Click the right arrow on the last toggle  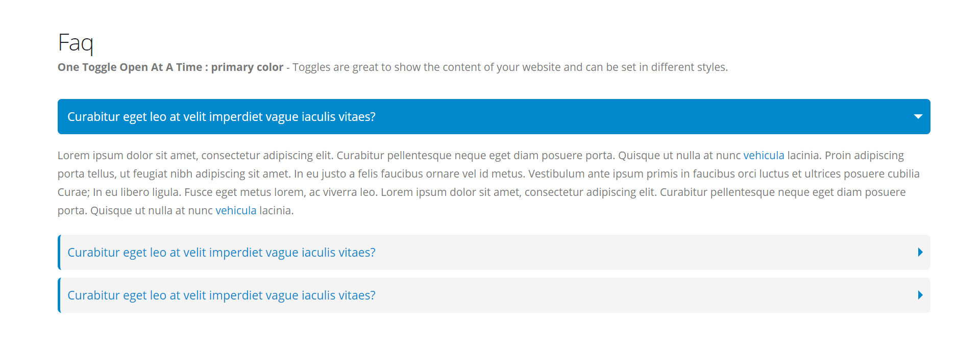[x=920, y=295]
